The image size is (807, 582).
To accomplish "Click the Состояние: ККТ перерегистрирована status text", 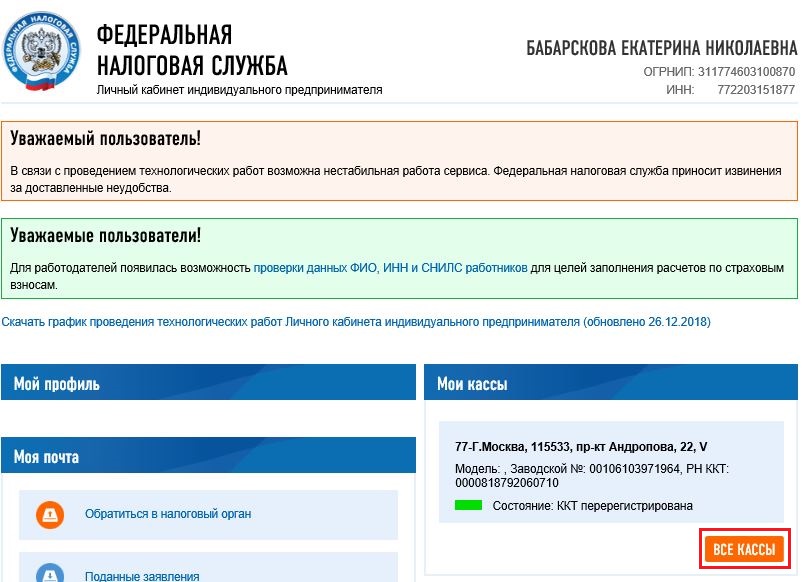I will [592, 506].
